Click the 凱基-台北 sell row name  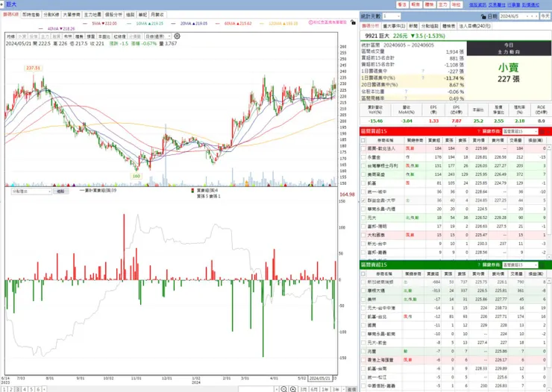[x=377, y=317]
